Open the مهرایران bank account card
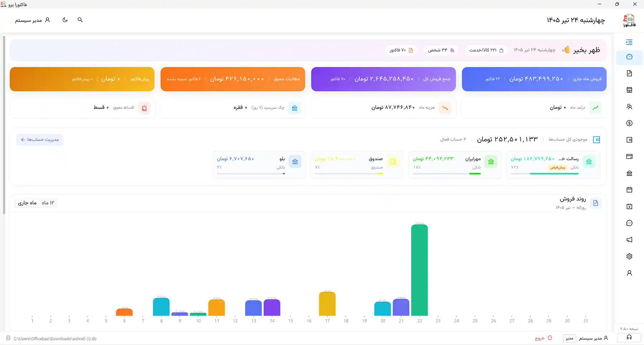The height and width of the screenshot is (345, 644). click(x=455, y=165)
